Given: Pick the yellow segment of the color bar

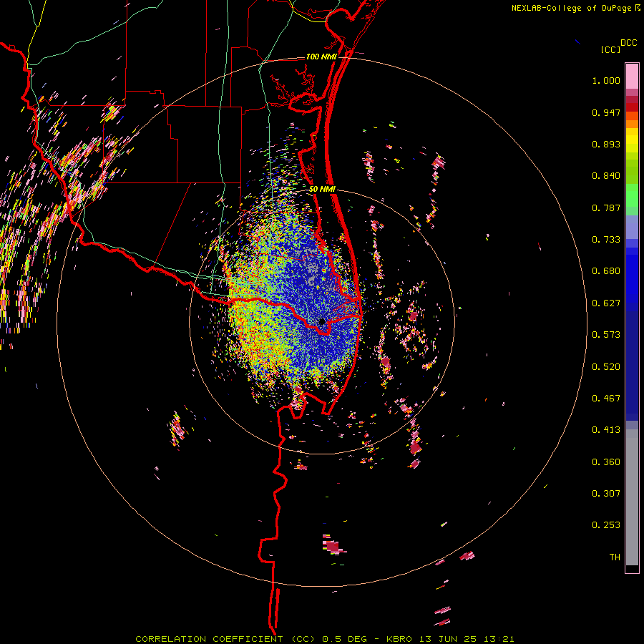Looking at the screenshot, I should pyautogui.click(x=632, y=140).
